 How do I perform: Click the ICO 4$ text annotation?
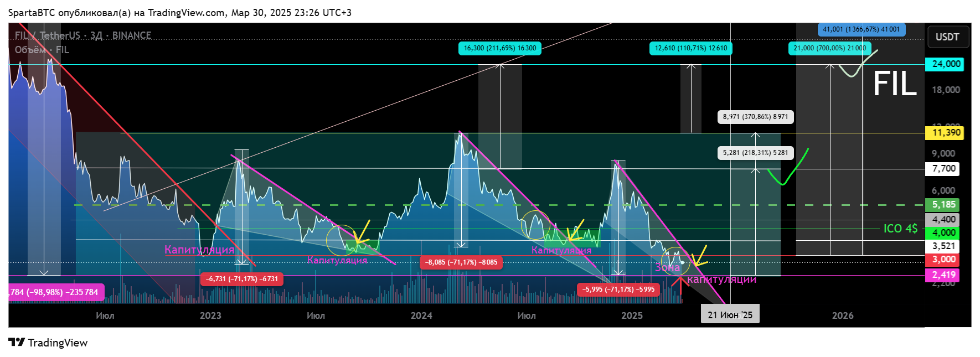pos(901,229)
